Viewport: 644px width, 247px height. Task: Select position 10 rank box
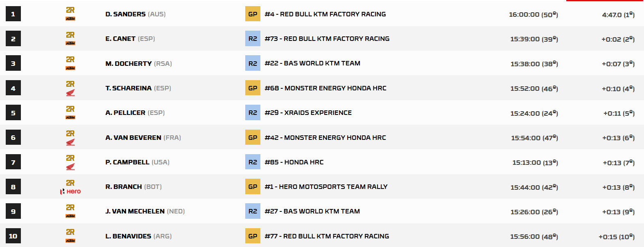coord(13,236)
